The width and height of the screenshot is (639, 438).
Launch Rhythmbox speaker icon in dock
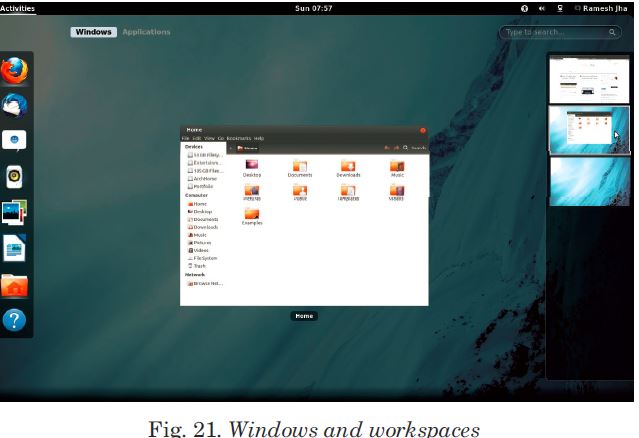(x=14, y=176)
